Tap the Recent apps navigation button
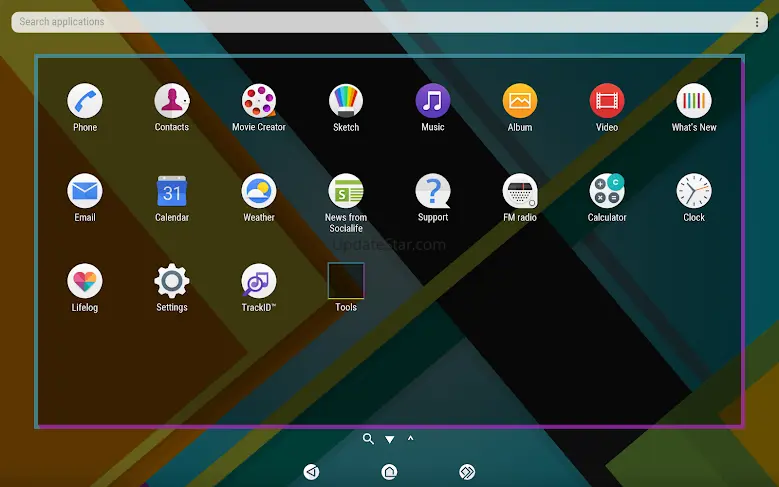The image size is (779, 487). 467,472
